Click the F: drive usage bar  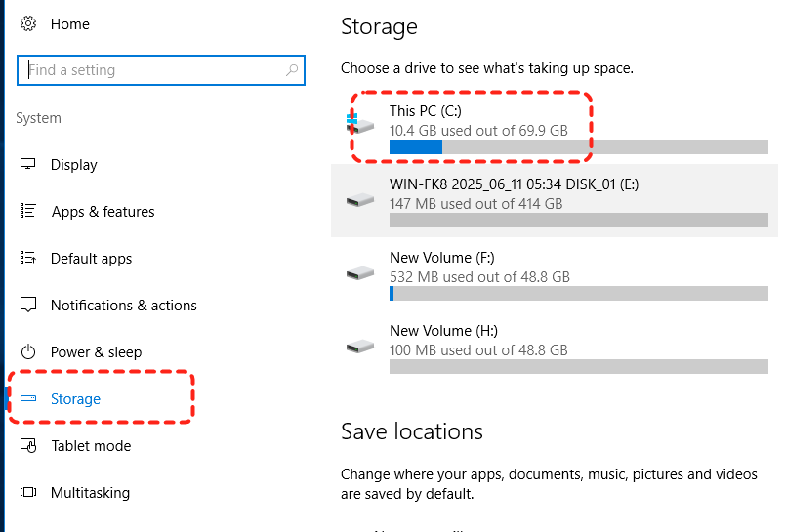pyautogui.click(x=578, y=293)
